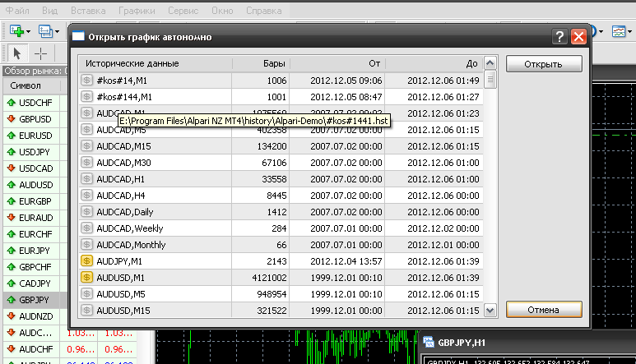Screen dimensions: 636x364
Task: Select the Crosshair tool
Action: 40,53
